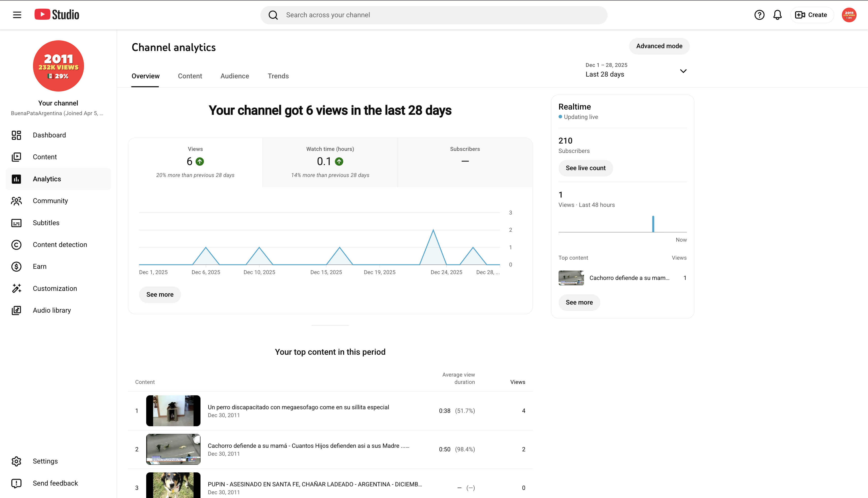Screen dimensions: 868x498
Task: Click the Cachorro defiende a su mamá title
Action: tap(308, 446)
